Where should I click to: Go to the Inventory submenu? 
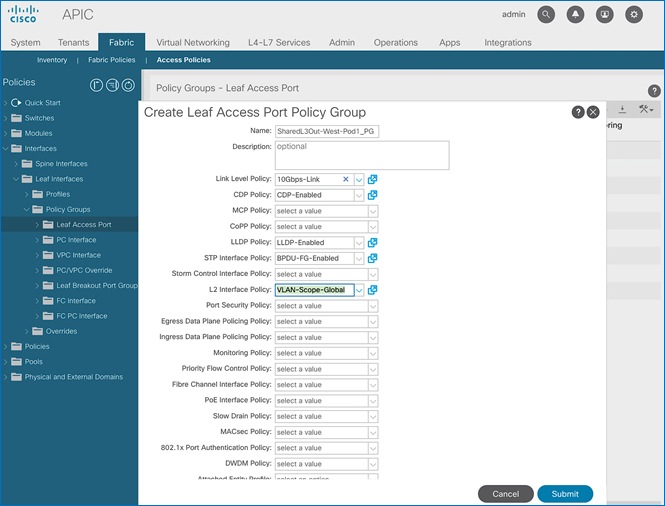[x=52, y=60]
